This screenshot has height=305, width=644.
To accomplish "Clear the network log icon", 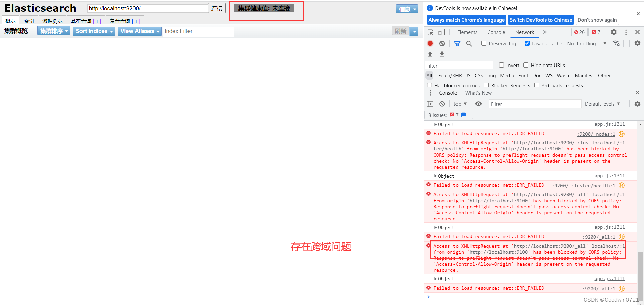I will [442, 43].
